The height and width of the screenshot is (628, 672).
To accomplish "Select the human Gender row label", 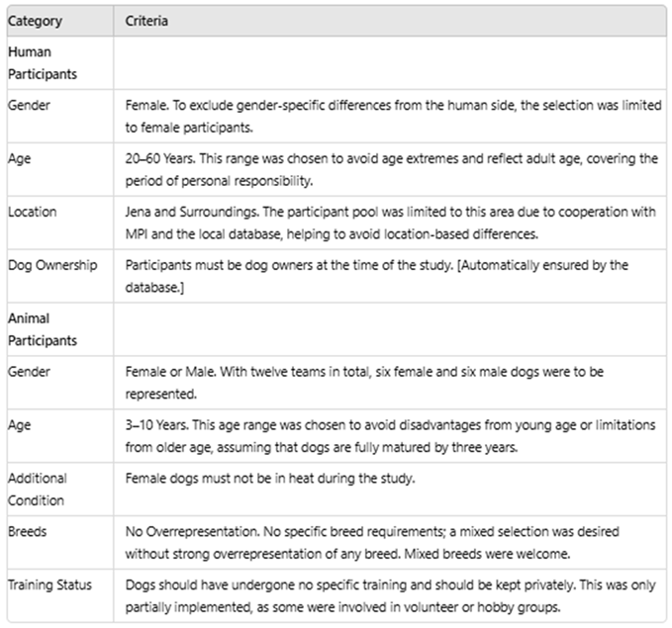I will (29, 103).
